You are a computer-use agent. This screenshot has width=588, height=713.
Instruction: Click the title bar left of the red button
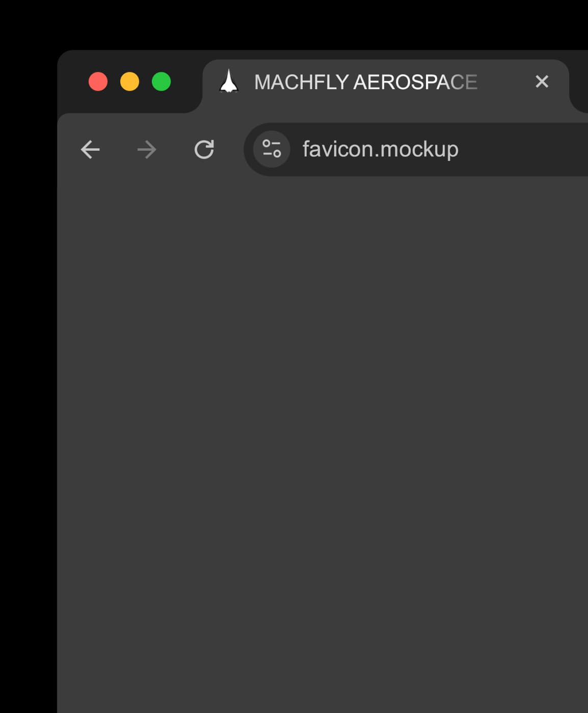click(71, 81)
